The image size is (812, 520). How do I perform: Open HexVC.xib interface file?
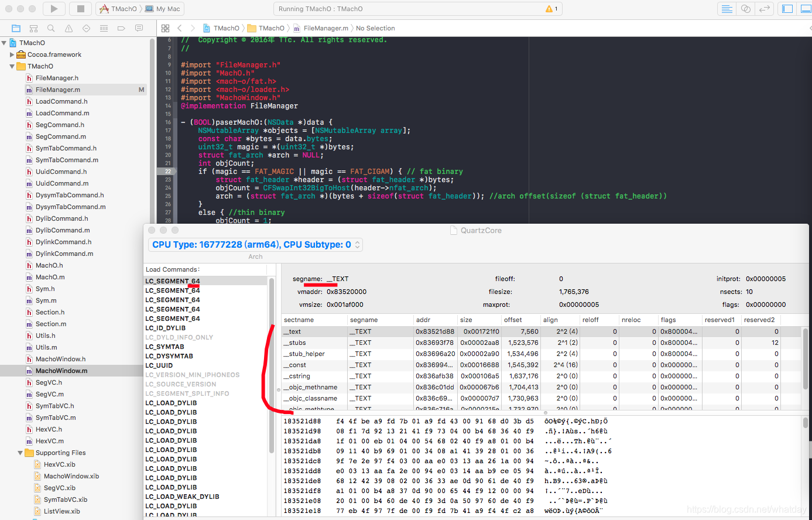59,464
